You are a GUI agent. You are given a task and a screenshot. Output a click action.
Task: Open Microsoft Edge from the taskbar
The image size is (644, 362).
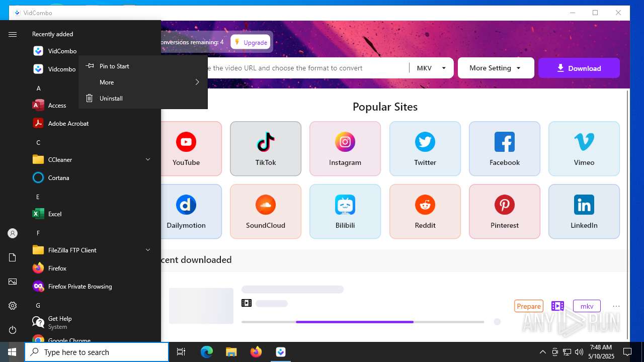point(207,352)
